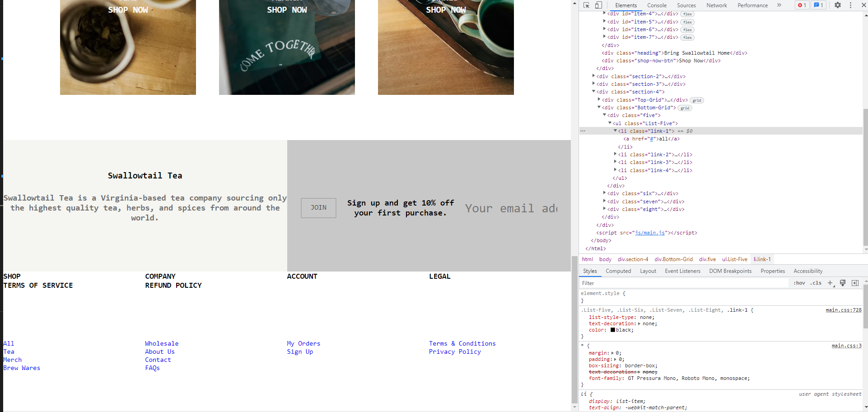Screen dimensions: 868x412
Task: Expand the link-3 li node
Action: [615, 162]
